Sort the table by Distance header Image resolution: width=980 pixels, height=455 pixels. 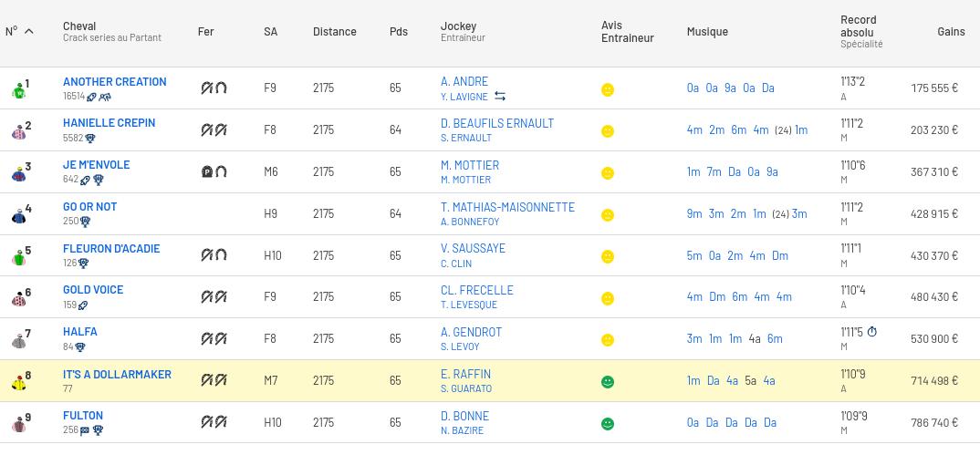pyautogui.click(x=334, y=31)
